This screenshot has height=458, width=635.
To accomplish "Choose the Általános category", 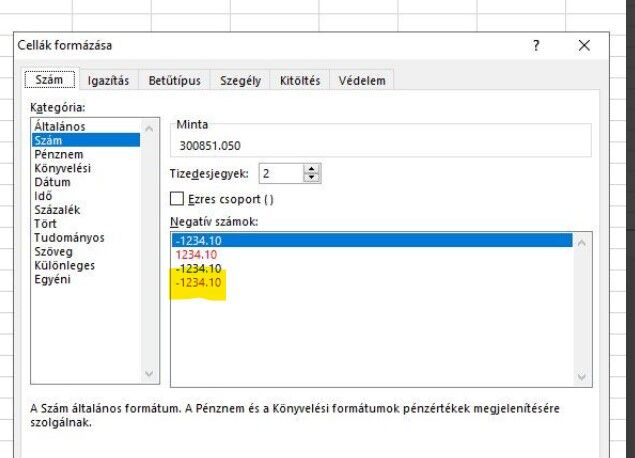I will [86, 126].
